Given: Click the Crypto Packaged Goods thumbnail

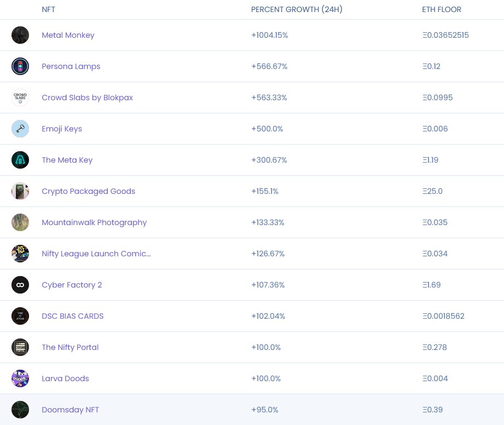Looking at the screenshot, I should pyautogui.click(x=20, y=191).
